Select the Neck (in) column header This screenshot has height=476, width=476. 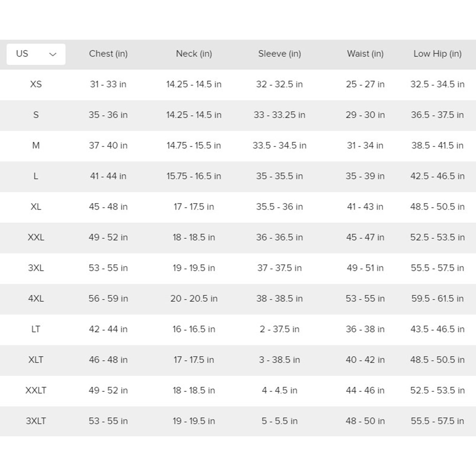coord(194,54)
